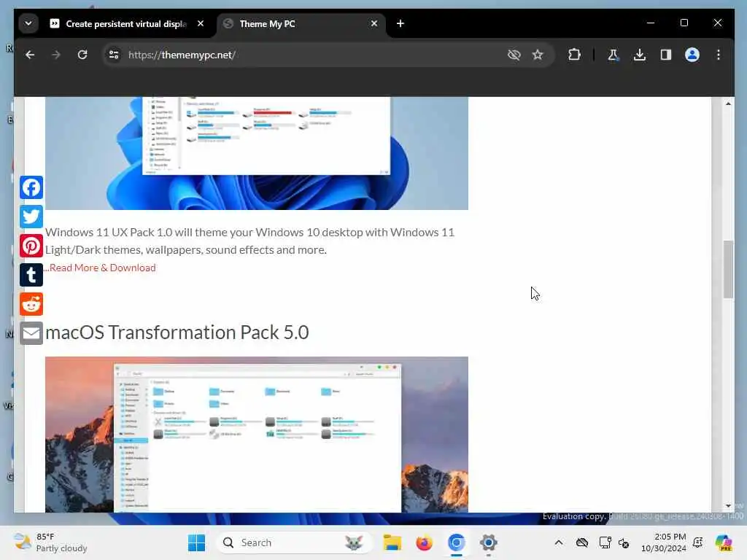Close the Theme My PC tab
The height and width of the screenshot is (560, 747).
(x=374, y=23)
